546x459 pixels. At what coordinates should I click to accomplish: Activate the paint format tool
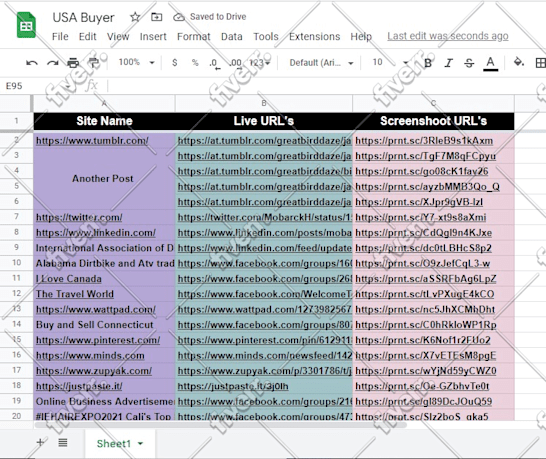pyautogui.click(x=94, y=63)
